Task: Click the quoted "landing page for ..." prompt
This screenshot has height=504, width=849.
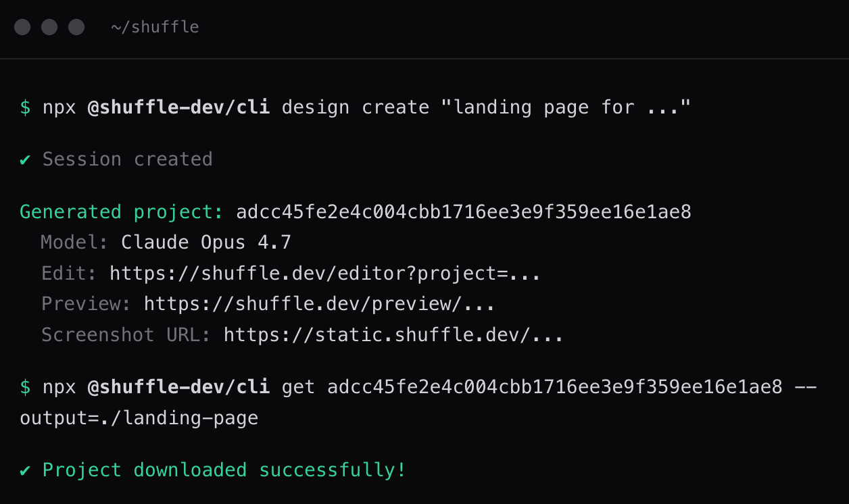Action: [566, 107]
